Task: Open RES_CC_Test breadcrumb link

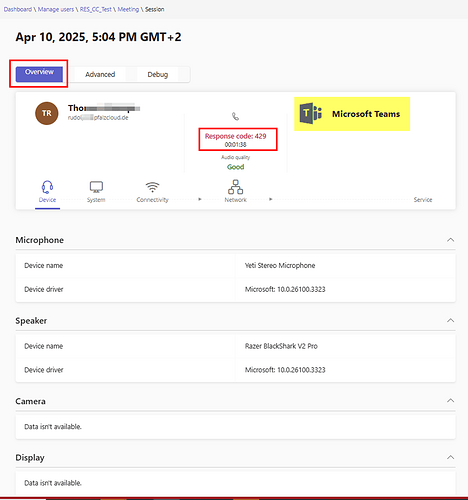Action: click(96, 9)
